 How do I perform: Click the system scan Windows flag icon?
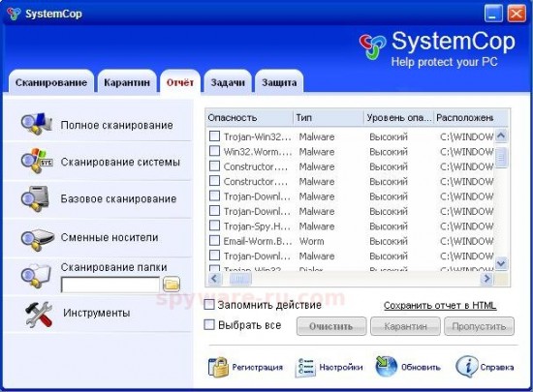coord(37,161)
